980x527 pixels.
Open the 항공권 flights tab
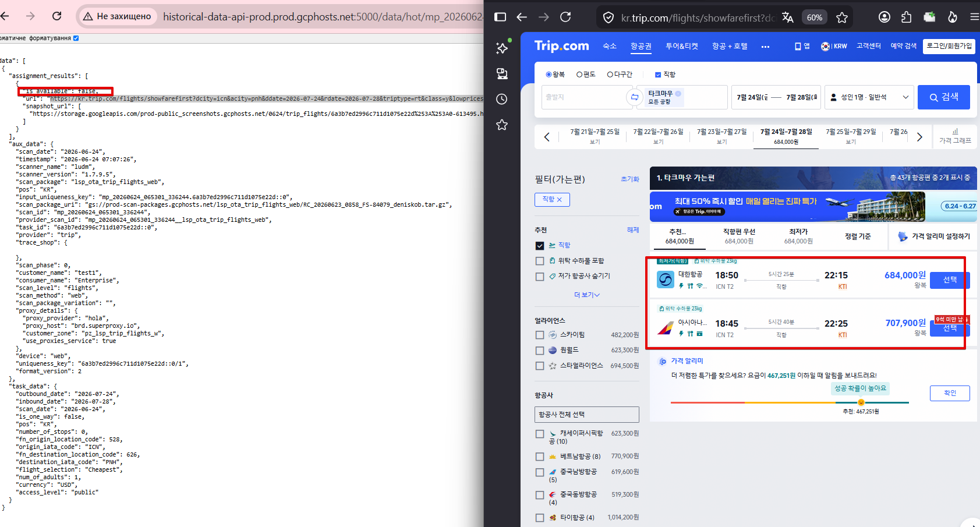click(x=641, y=46)
